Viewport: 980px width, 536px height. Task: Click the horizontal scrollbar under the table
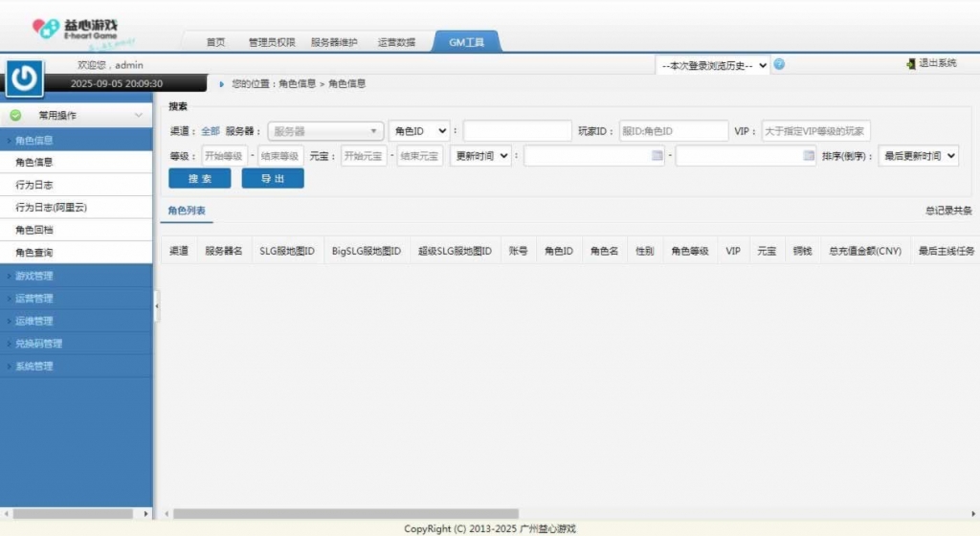pos(345,514)
